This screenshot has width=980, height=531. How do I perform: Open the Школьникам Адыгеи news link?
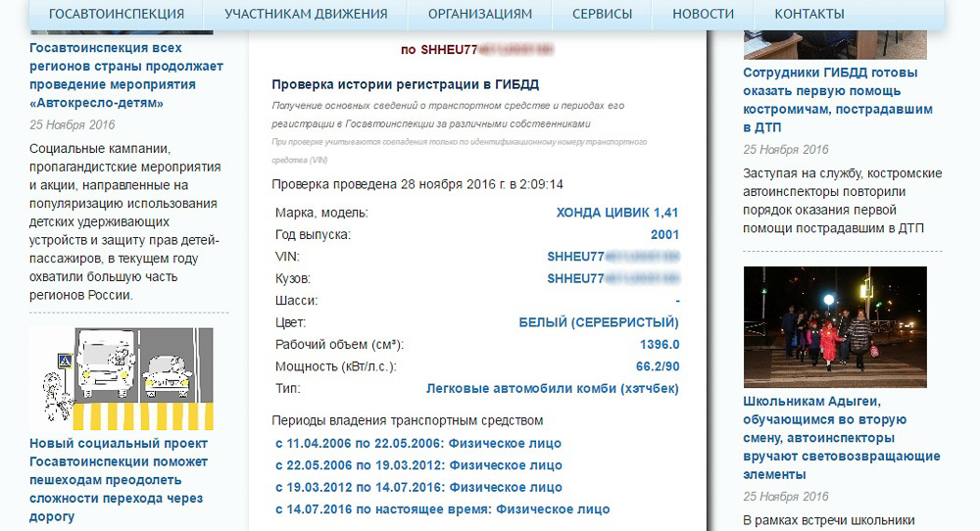841,438
